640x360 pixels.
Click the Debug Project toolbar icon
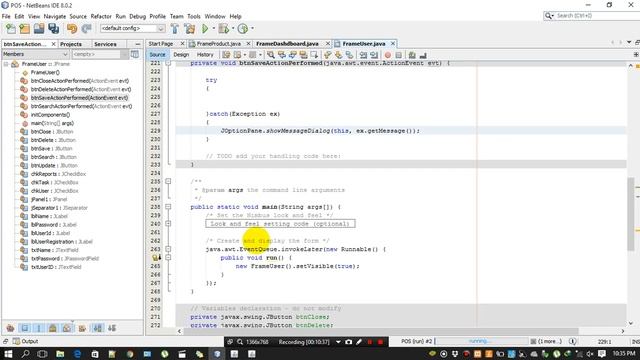(x=223, y=29)
